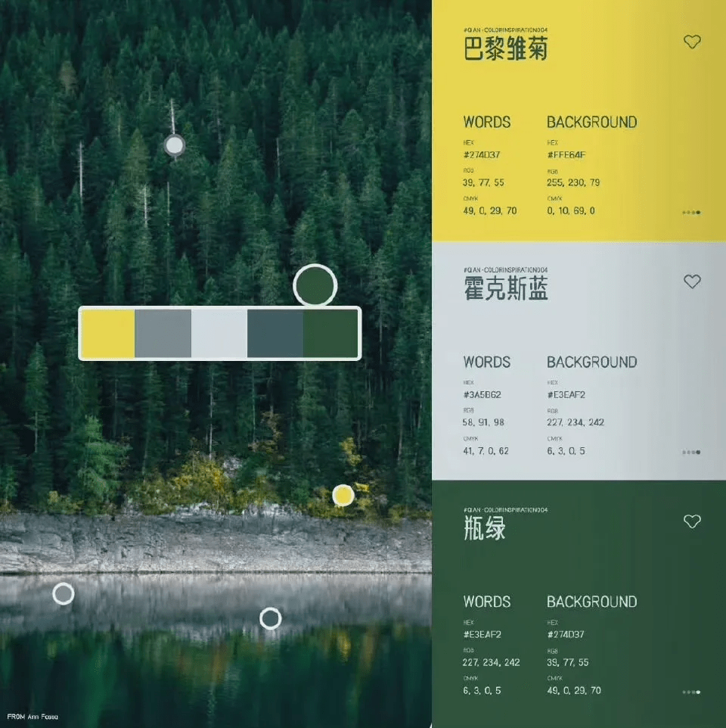Viewport: 726px width, 728px height.
Task: Click the 瓶绿 card title
Action: (485, 529)
